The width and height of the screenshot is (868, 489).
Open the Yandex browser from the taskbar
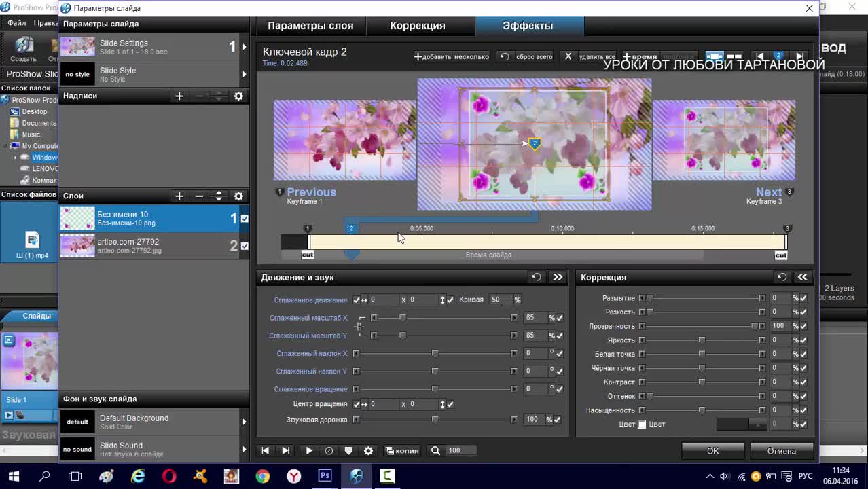tap(293, 476)
